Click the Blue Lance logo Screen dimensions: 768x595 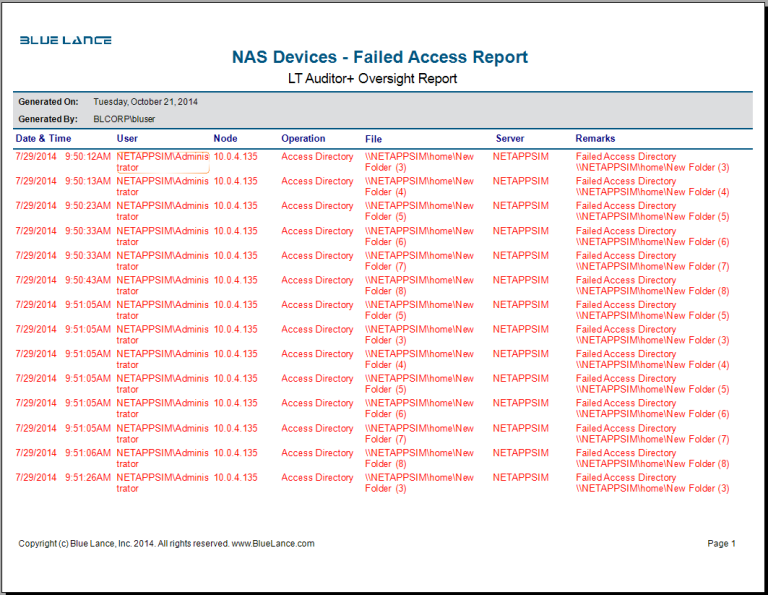(65, 41)
